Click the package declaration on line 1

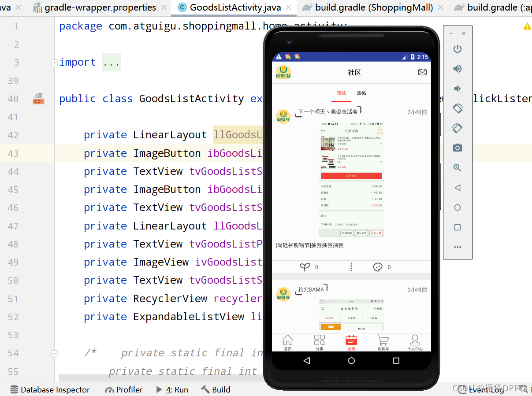[203, 26]
